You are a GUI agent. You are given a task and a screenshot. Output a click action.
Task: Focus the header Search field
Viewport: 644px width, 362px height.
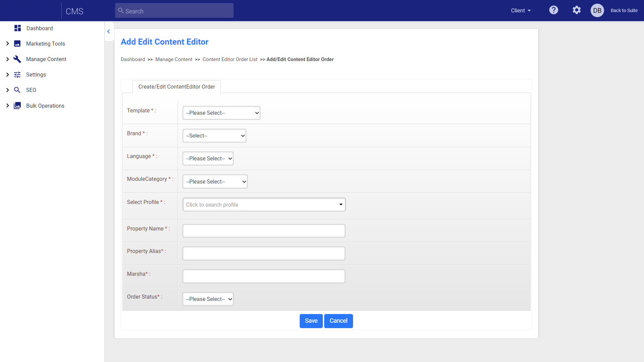coord(174,10)
